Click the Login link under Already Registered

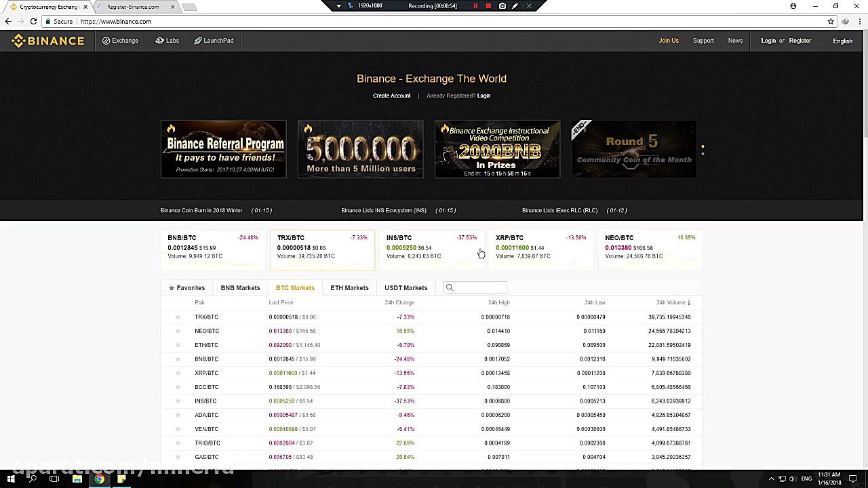[x=484, y=96]
